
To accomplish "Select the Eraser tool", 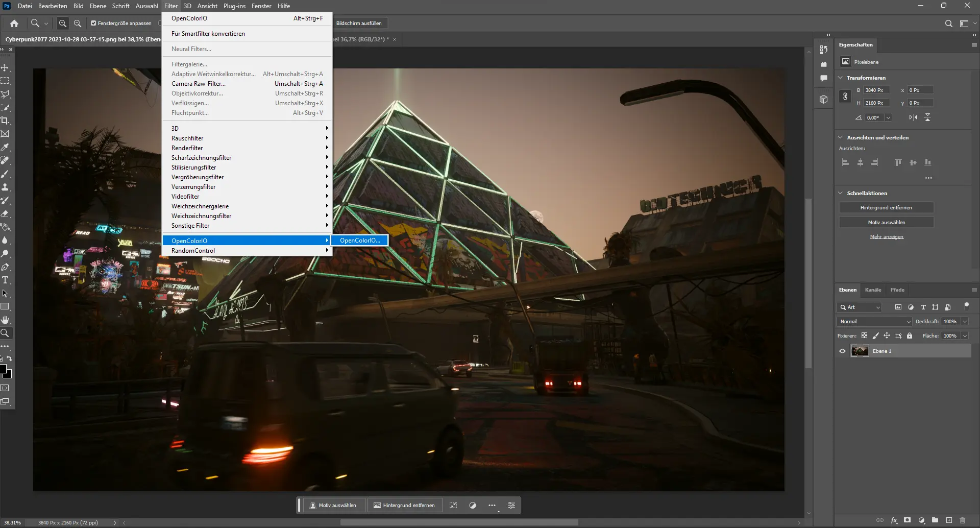I will click(5, 214).
